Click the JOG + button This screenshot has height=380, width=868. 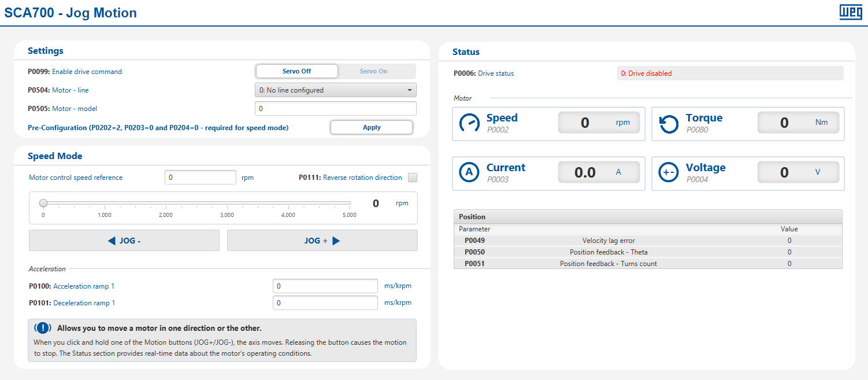tap(322, 241)
